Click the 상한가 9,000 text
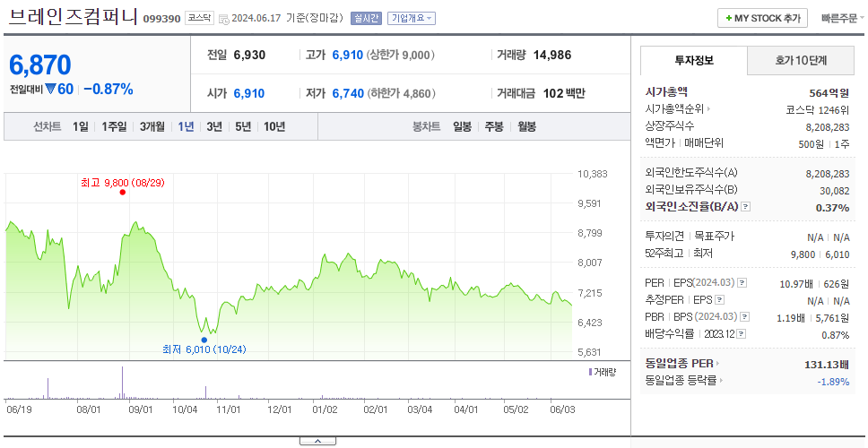This screenshot has width=868, height=448. click(x=402, y=56)
